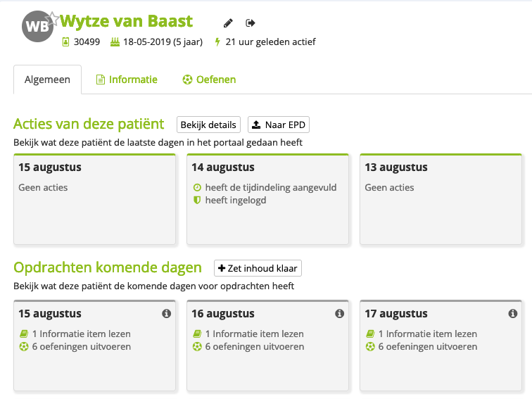Click the Zet inhoud klaar button
This screenshot has width=532, height=399.
[x=258, y=268]
